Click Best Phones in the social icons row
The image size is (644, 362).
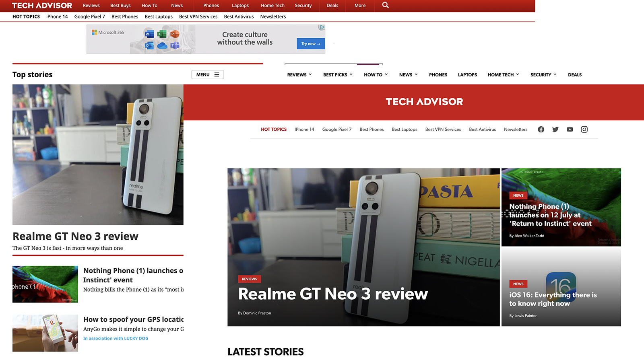pos(372,130)
